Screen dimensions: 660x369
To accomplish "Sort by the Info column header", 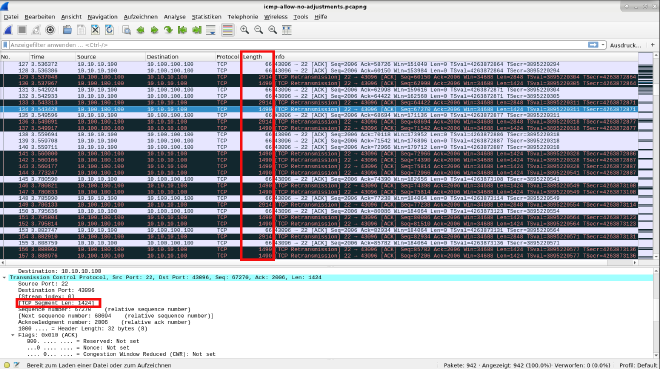I will [x=456, y=57].
